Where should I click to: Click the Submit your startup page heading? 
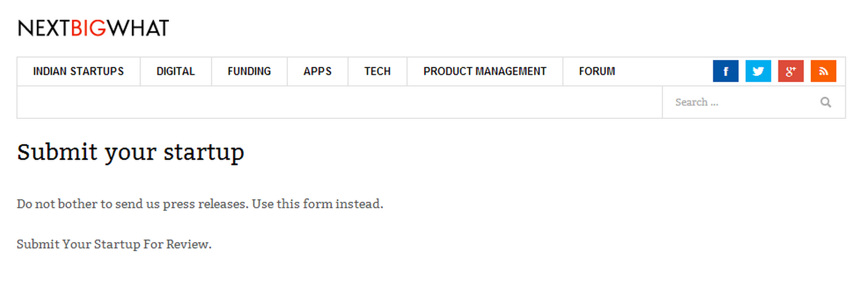coord(131,152)
